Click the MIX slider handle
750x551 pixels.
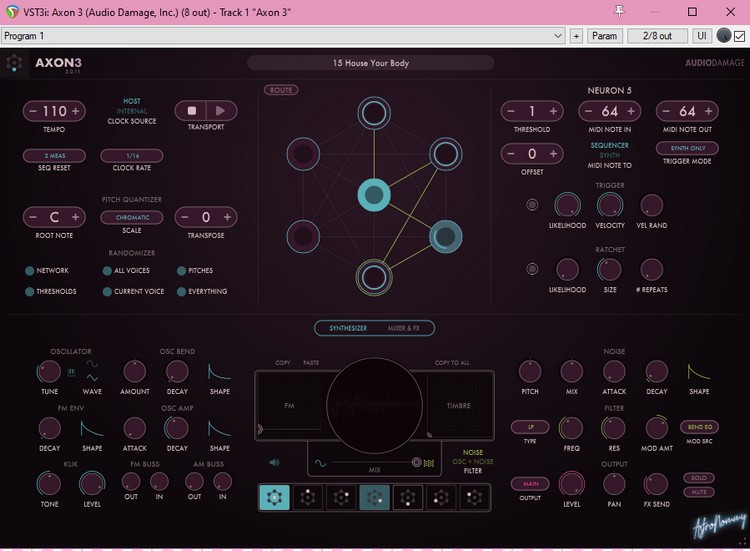tap(417, 463)
